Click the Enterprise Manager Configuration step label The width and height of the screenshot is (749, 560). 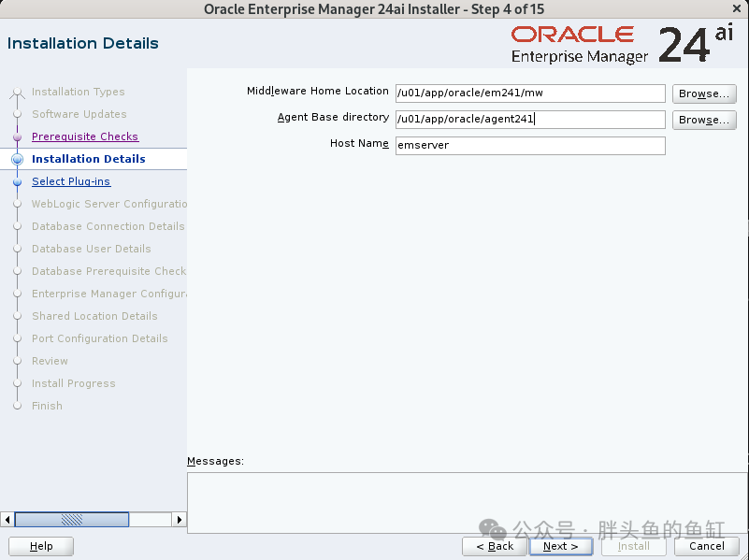(109, 294)
